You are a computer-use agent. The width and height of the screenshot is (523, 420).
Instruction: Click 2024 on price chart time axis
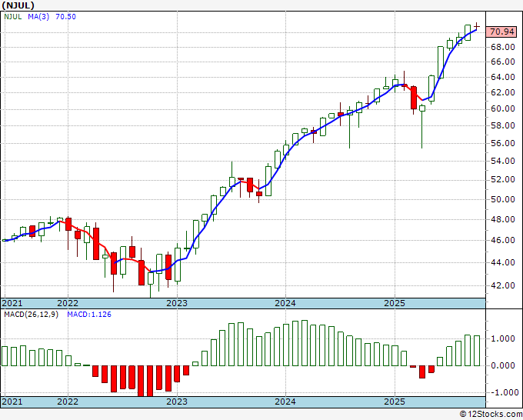(x=285, y=303)
